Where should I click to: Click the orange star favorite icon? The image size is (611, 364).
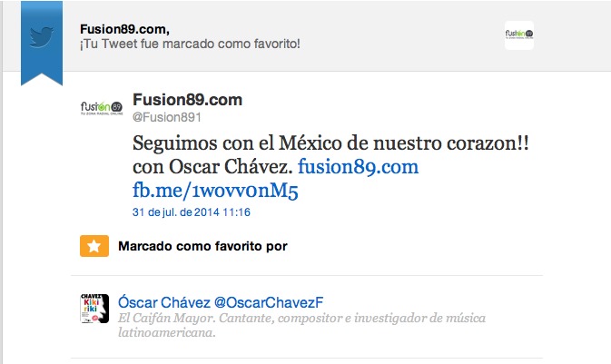click(94, 246)
